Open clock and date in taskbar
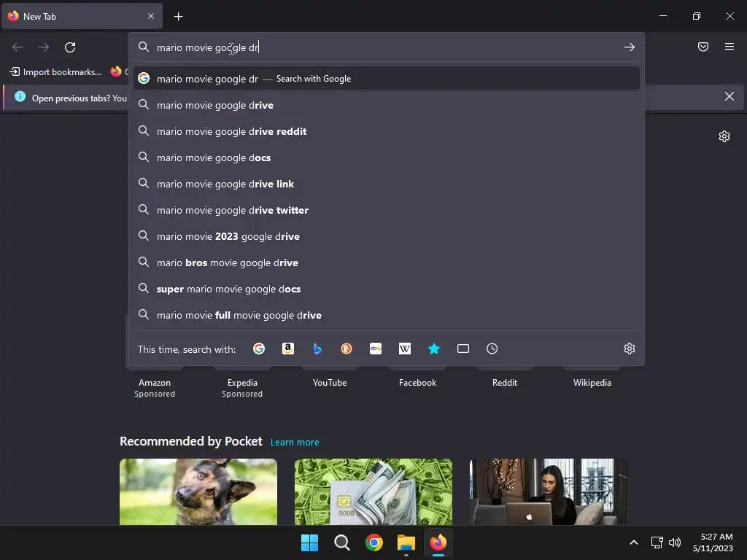 click(x=713, y=542)
